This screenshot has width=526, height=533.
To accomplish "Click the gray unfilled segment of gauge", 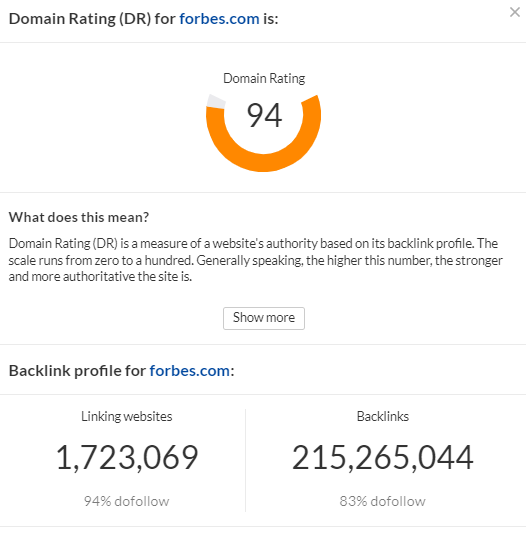I will coord(216,102).
